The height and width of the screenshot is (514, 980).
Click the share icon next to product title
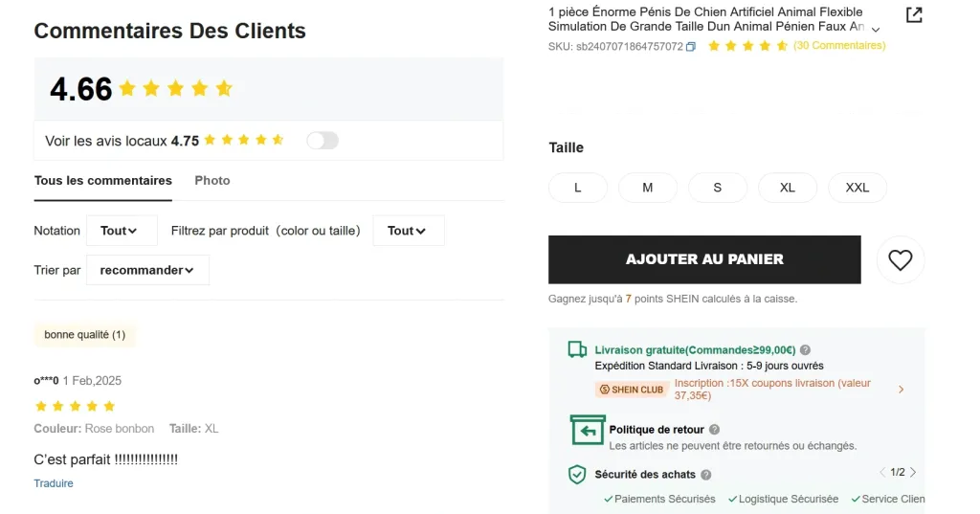[914, 15]
